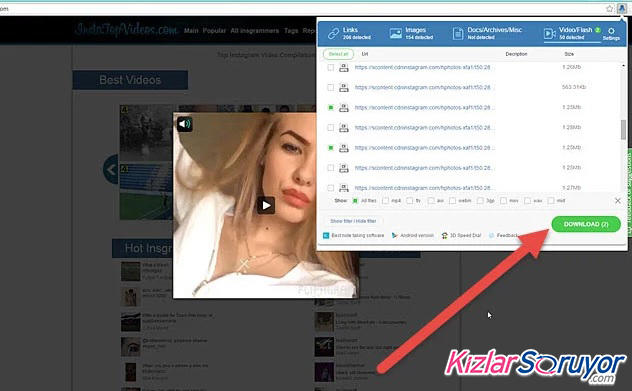Viewport: 632px width, 391px height.
Task: Uncheck the checked 1.23Mb video row
Action: 331,108
